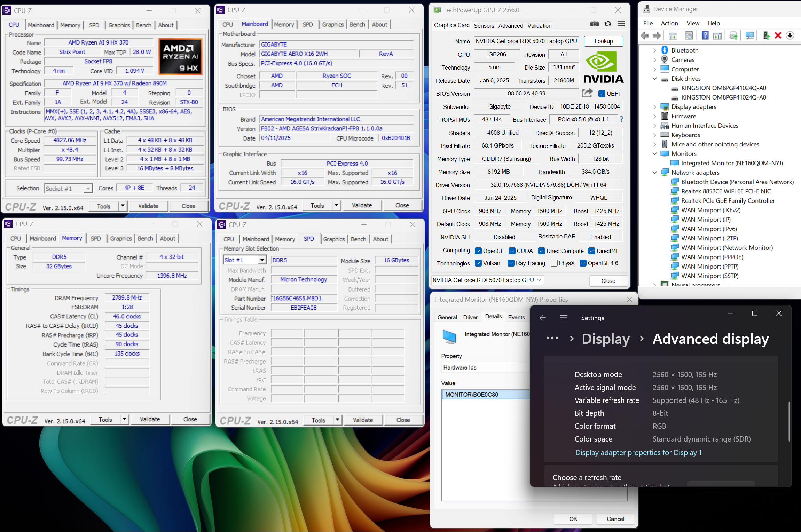801x532 pixels.
Task: Toggle the OpenGL 4.6 checkbox
Action: [583, 263]
